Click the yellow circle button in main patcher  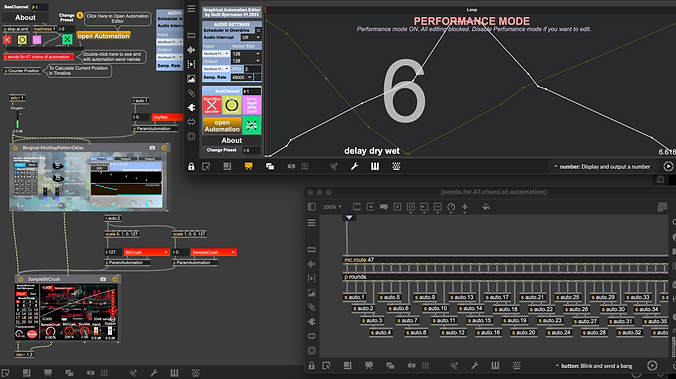tap(22, 40)
